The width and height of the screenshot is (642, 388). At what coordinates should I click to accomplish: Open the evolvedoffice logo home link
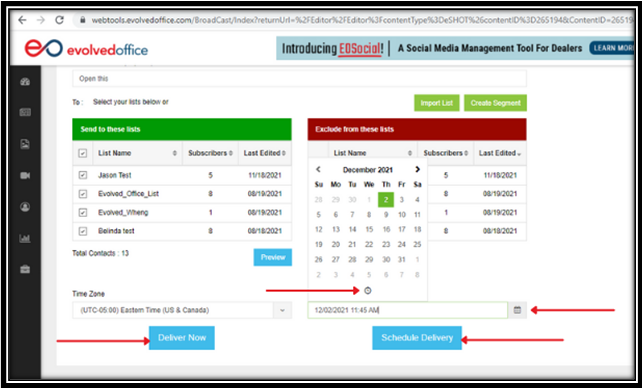(86, 49)
